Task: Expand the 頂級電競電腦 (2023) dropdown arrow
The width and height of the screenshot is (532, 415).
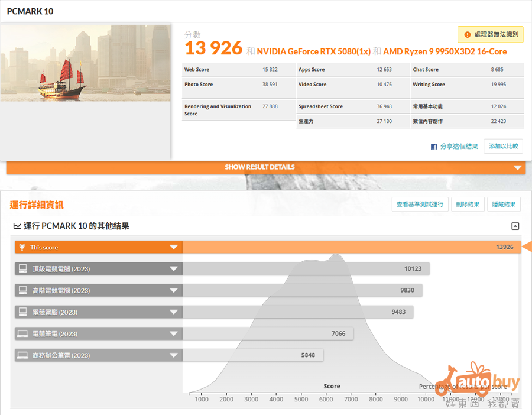Action: (x=174, y=269)
